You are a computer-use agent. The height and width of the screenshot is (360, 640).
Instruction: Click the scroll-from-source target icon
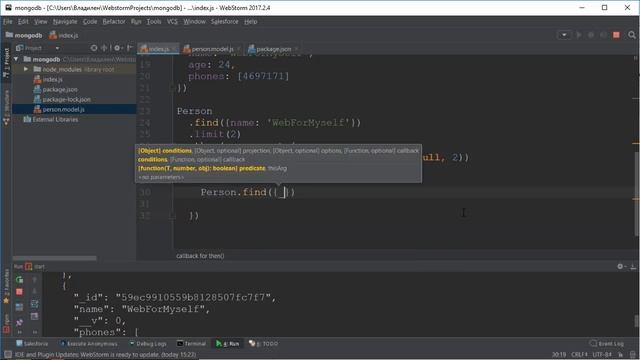pos(94,48)
